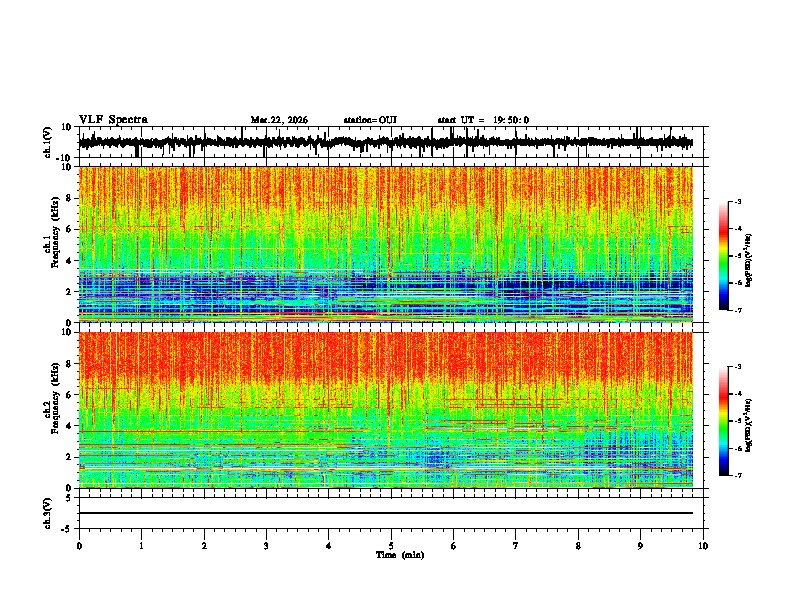Click the ch.1 spectrogram color scale bar
792x612 pixels.
[723, 256]
